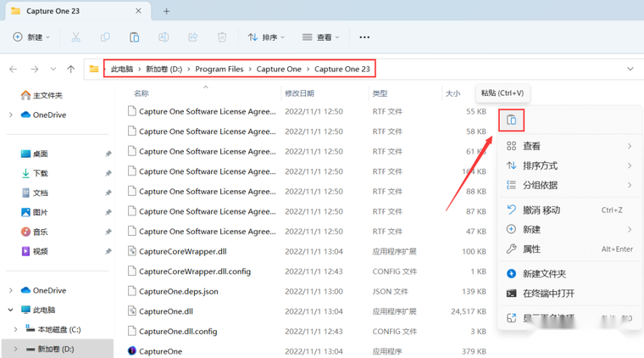The width and height of the screenshot is (644, 358).
Task: Collapse the 此电脑 tree node
Action: [11, 310]
